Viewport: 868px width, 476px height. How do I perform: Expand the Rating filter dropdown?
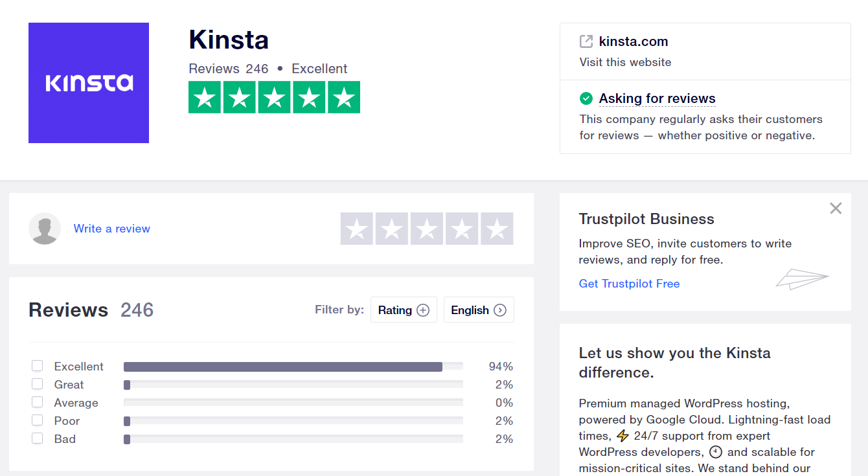(x=404, y=310)
